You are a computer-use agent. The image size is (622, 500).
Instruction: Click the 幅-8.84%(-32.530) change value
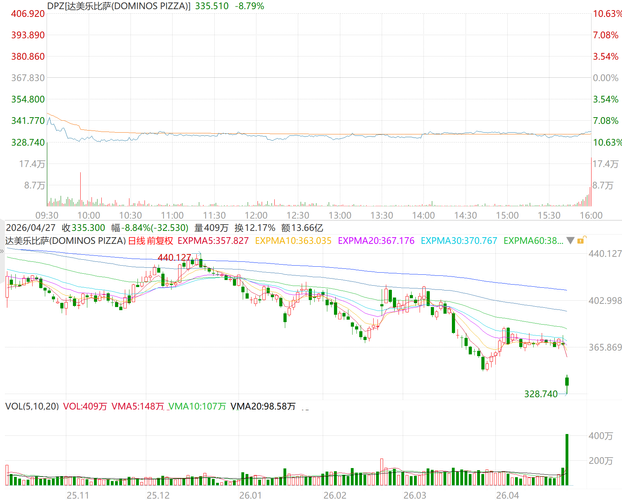(150, 228)
